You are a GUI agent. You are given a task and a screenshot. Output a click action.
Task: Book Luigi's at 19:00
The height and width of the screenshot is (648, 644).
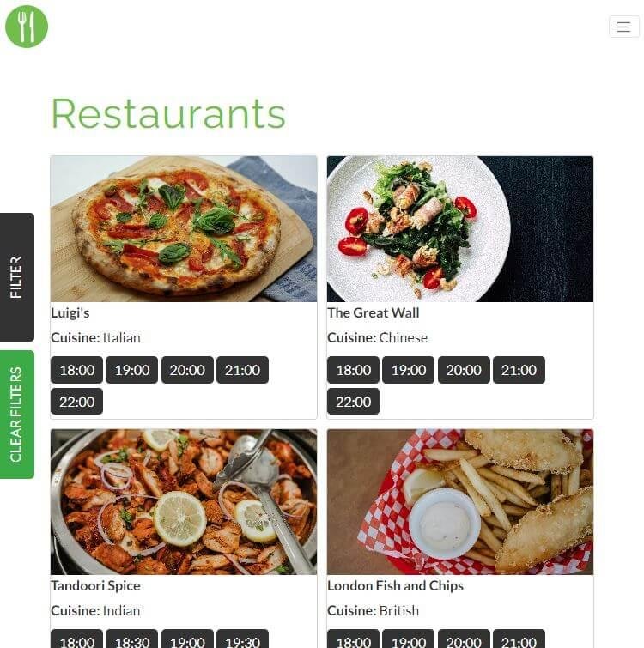(x=132, y=370)
